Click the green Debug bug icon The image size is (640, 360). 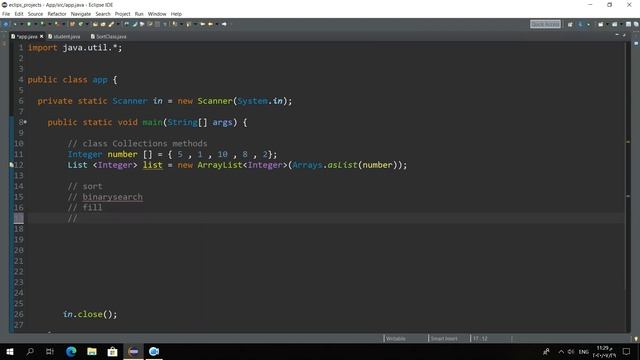[29, 24]
